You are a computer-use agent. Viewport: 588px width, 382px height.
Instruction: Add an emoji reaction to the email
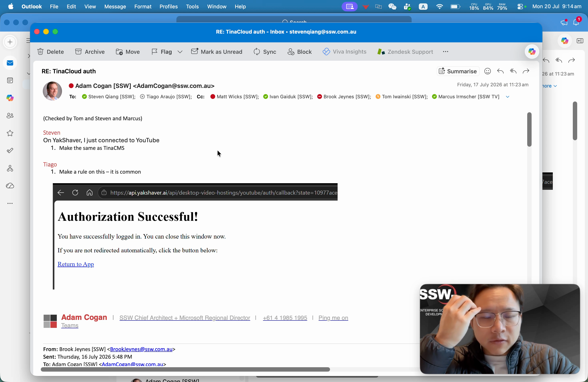487,71
